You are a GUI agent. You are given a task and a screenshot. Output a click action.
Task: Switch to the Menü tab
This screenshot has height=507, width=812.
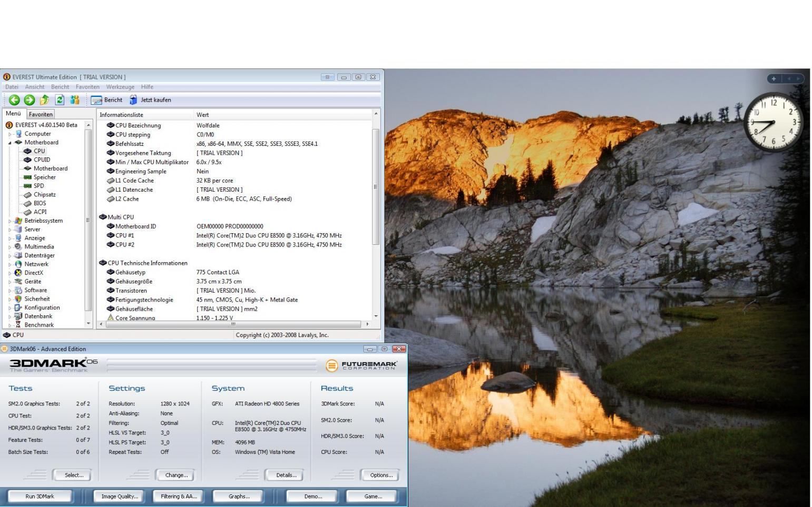13,114
